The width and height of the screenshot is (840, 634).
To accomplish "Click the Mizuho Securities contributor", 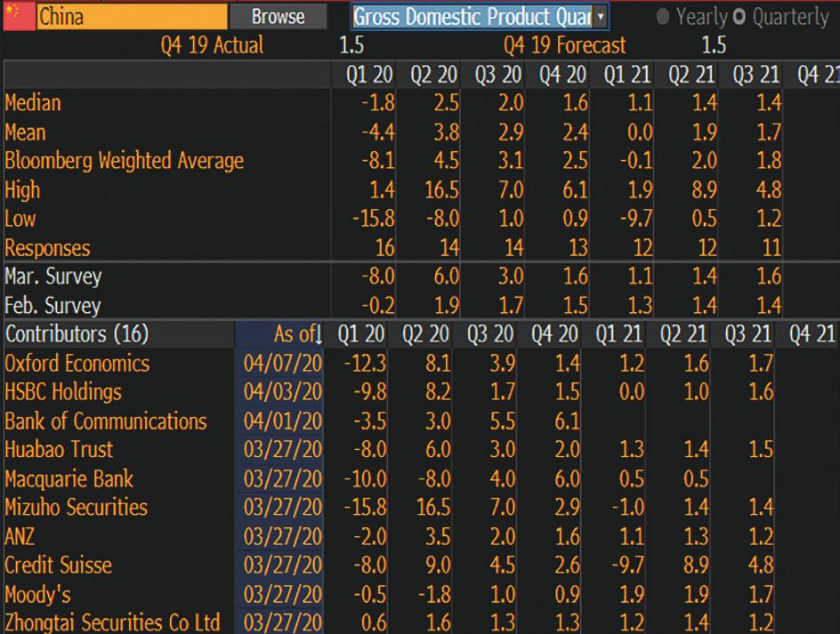I will point(76,508).
